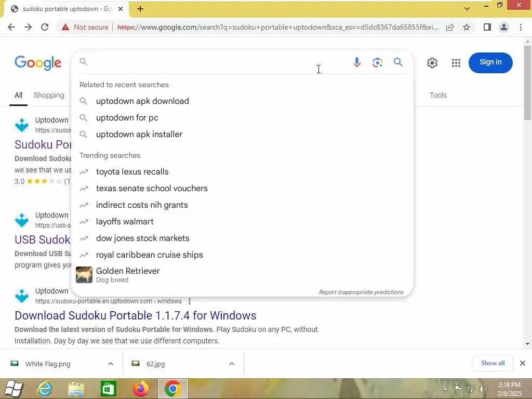Viewport: 532px width, 399px height.
Task: Open network status tray icon
Action: click(x=470, y=389)
